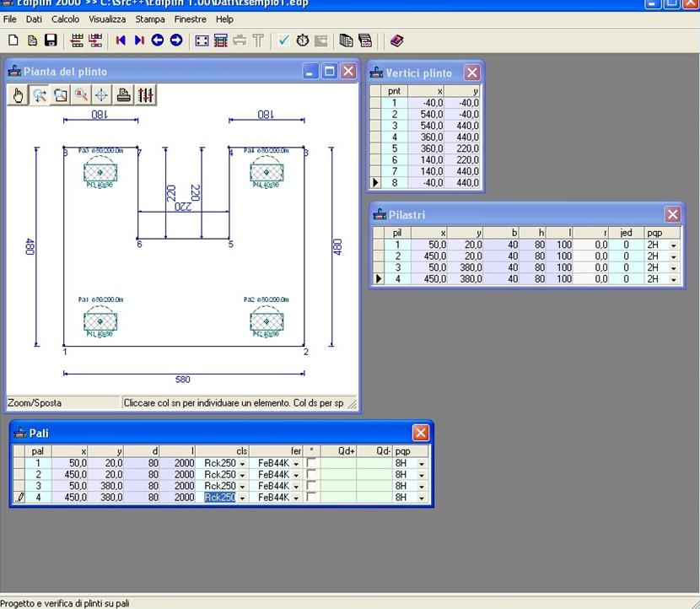This screenshot has height=609, width=700.
Task: Toggle the checkbox for pile 1
Action: (x=312, y=463)
